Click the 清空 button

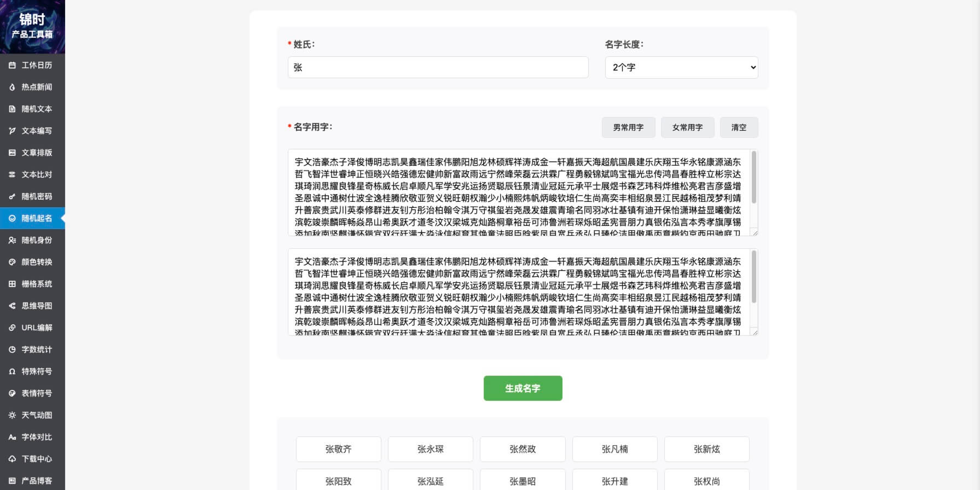point(739,127)
